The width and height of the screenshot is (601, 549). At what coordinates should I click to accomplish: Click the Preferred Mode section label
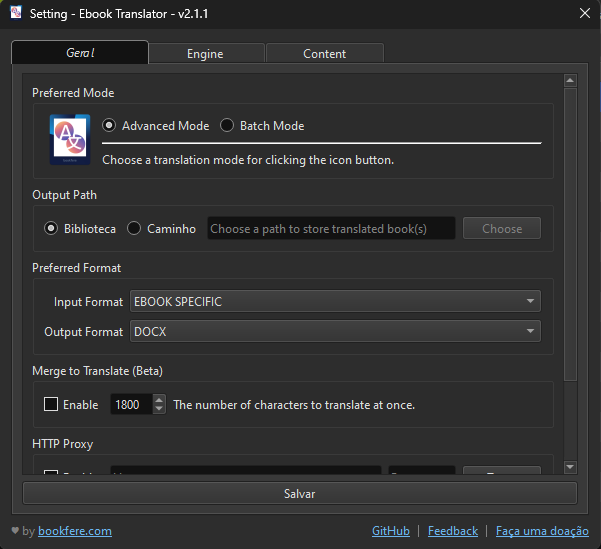point(73,93)
